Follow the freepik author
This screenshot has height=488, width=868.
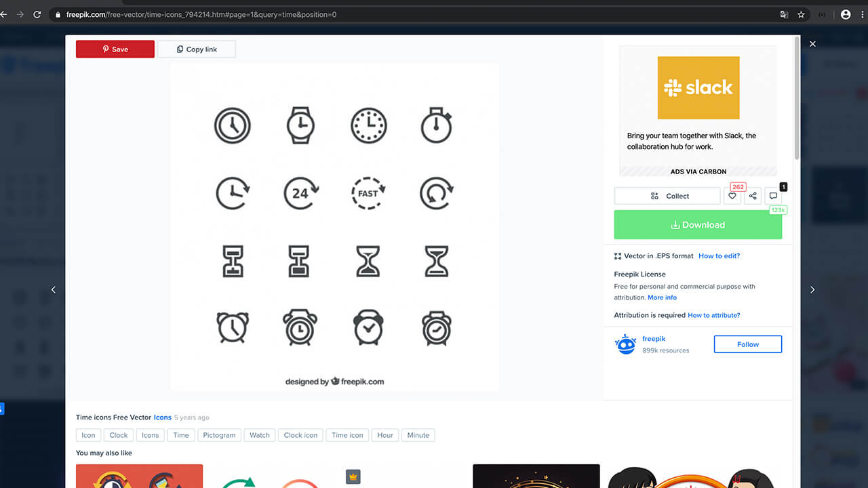coord(747,344)
